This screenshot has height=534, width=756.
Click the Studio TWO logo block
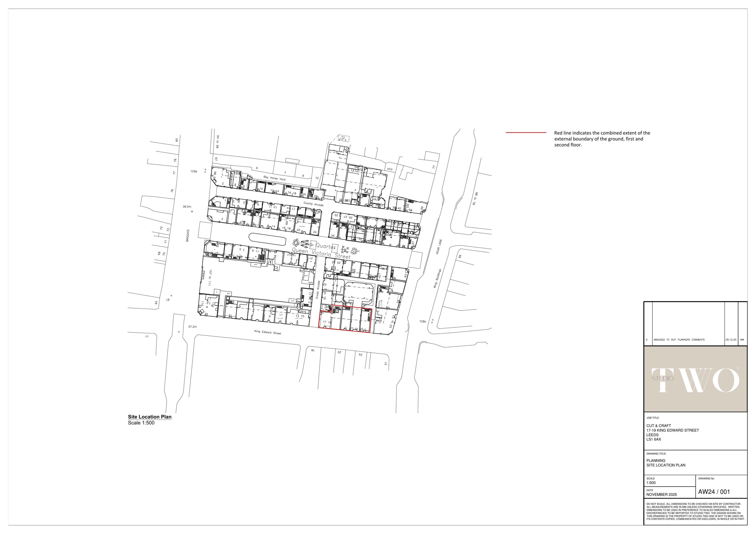point(696,379)
